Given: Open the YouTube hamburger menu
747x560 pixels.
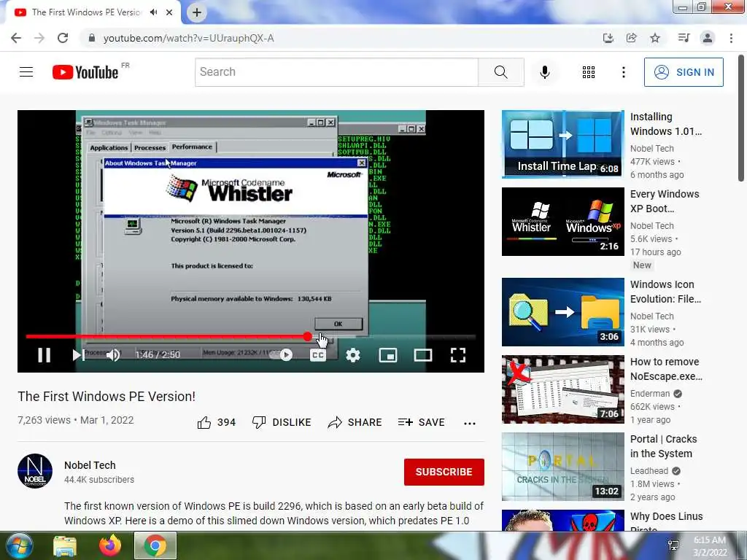Looking at the screenshot, I should [x=26, y=72].
